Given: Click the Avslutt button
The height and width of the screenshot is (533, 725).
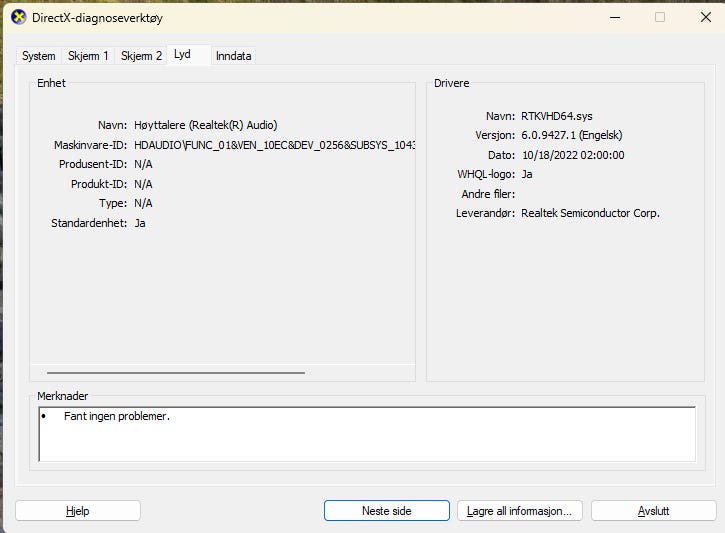Looking at the screenshot, I should [x=653, y=511].
